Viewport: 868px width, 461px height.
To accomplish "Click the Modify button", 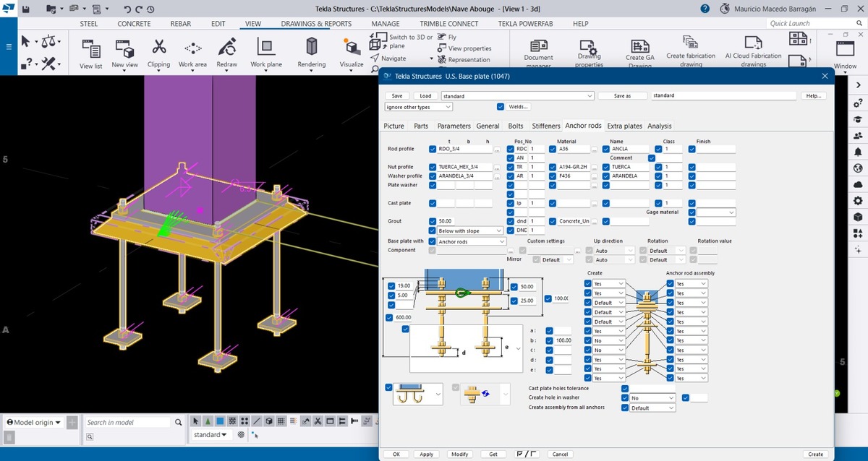I will [x=460, y=454].
